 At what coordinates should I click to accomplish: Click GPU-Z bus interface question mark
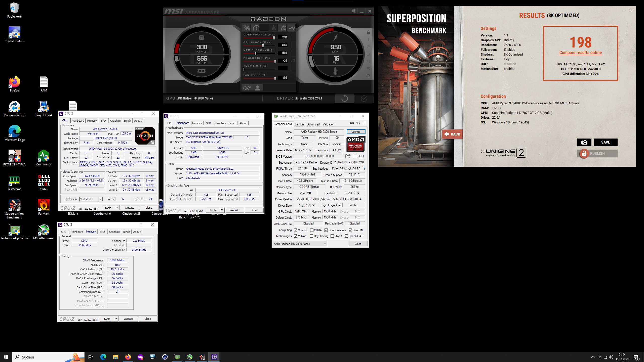pyautogui.click(x=364, y=168)
